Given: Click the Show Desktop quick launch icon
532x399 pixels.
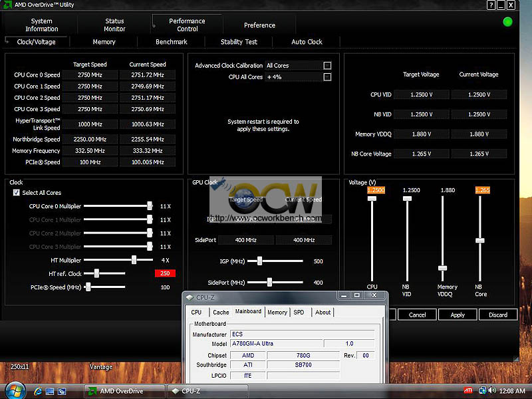Looking at the screenshot, I should click(x=49, y=392).
